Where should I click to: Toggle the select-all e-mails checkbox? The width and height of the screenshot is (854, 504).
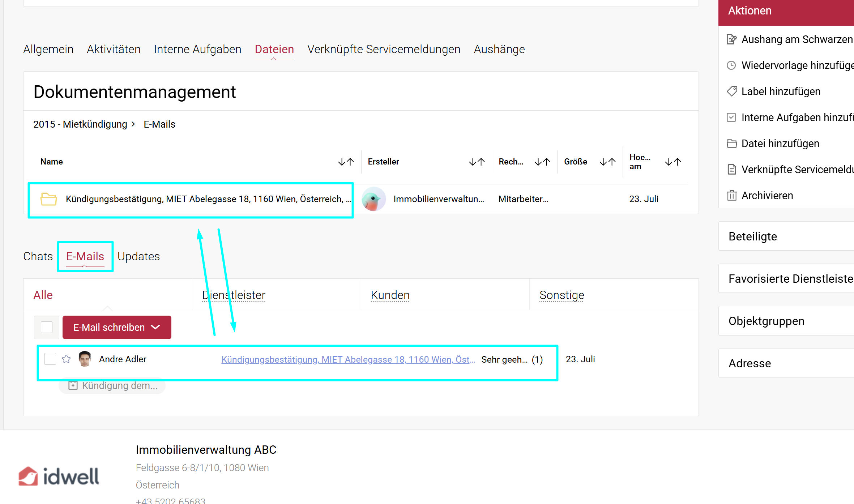click(x=47, y=327)
